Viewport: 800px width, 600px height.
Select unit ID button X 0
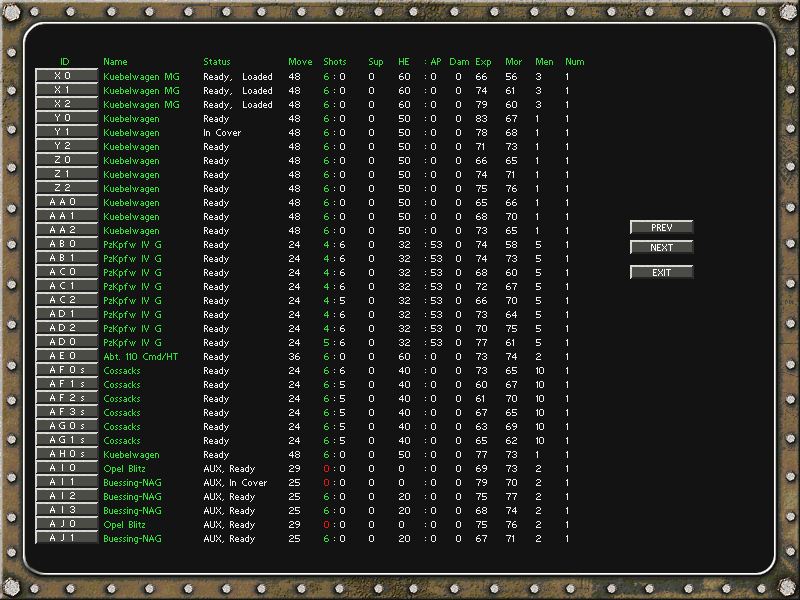click(x=66, y=76)
